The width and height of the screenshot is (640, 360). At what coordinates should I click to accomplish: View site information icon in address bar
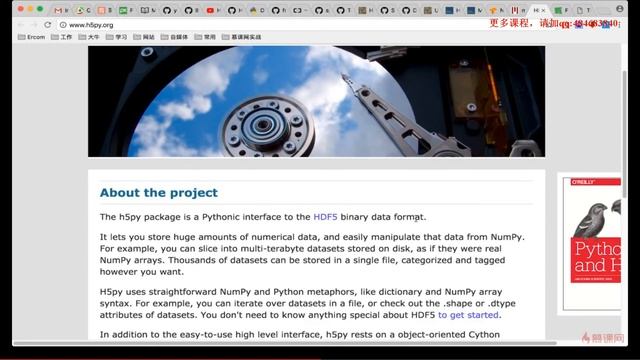[63, 25]
